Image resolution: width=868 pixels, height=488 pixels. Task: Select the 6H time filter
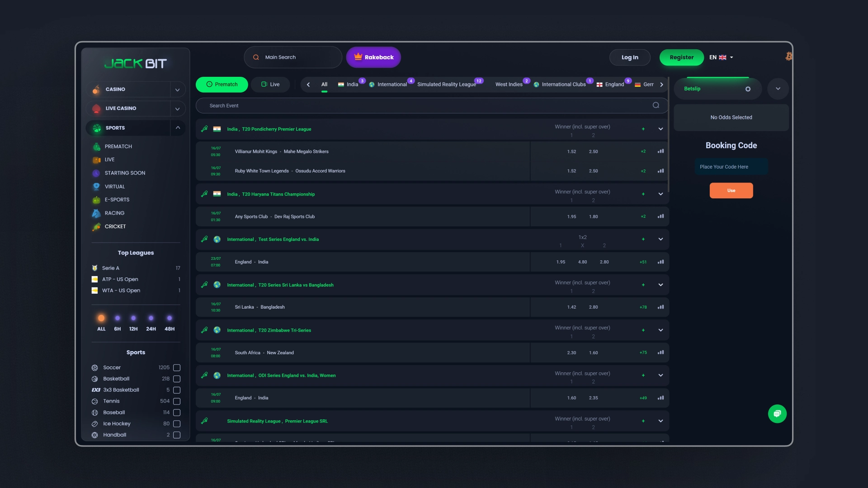117,323
